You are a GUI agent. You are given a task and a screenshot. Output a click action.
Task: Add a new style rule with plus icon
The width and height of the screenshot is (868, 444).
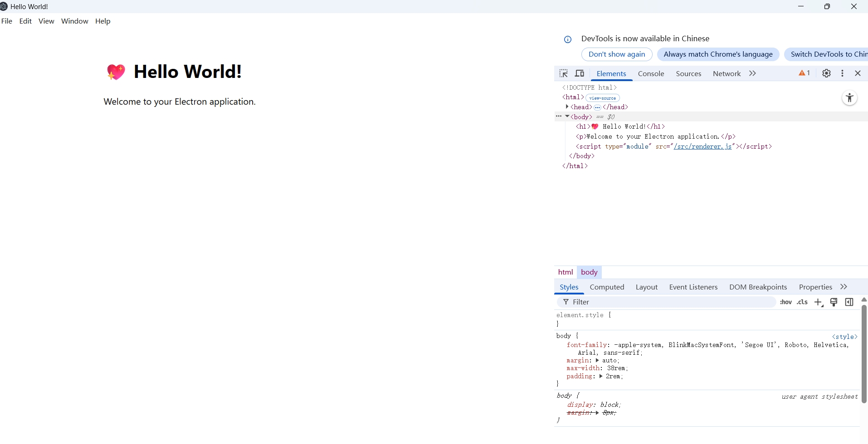pos(818,302)
